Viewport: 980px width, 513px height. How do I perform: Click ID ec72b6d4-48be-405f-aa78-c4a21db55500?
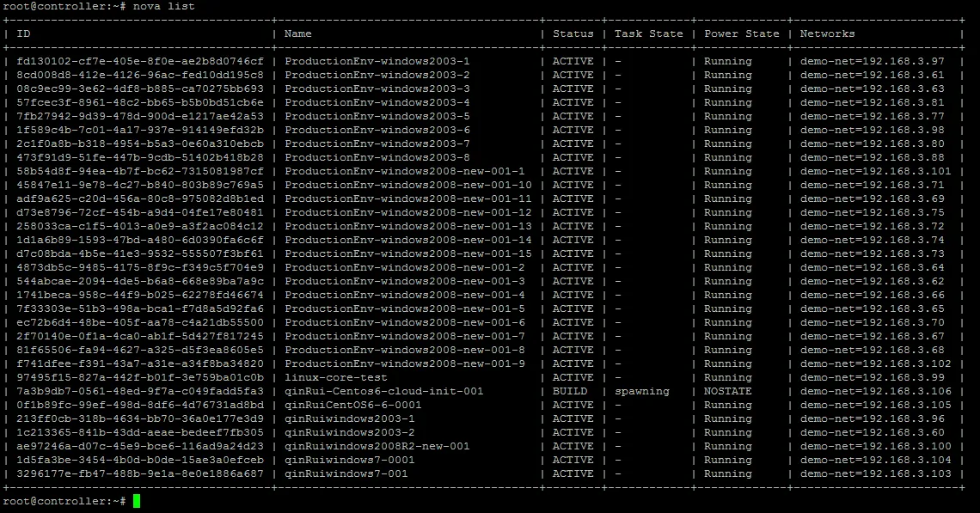140,322
